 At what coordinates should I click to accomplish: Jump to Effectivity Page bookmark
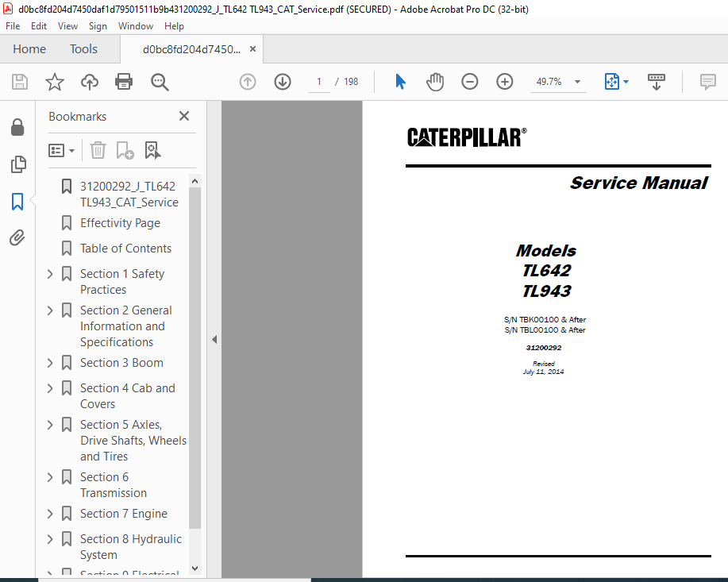tap(120, 223)
